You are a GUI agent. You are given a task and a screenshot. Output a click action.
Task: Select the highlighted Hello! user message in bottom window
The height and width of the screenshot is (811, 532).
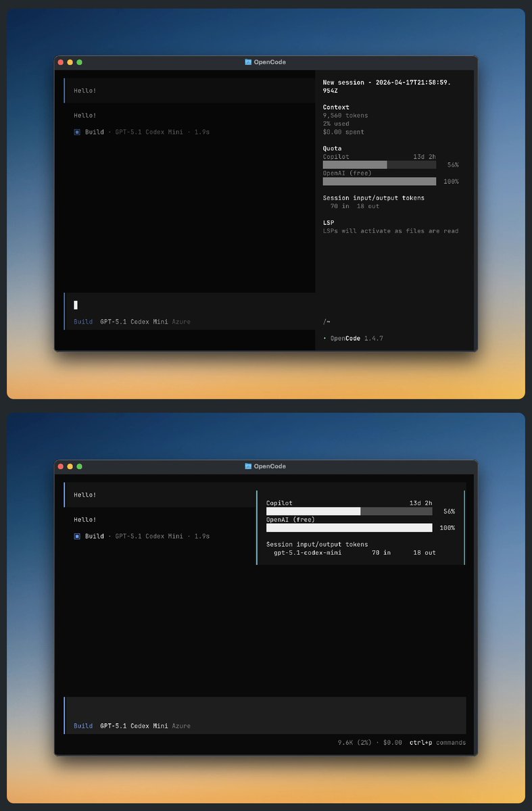pyautogui.click(x=160, y=495)
